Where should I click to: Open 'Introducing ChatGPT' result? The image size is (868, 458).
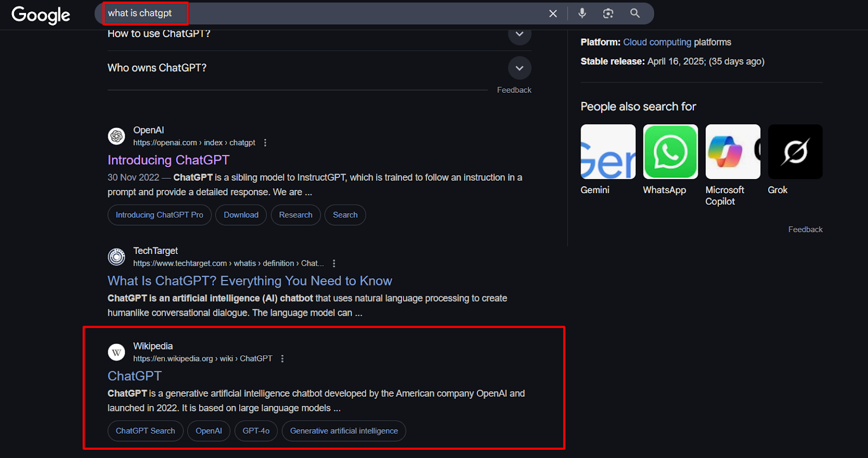point(168,160)
